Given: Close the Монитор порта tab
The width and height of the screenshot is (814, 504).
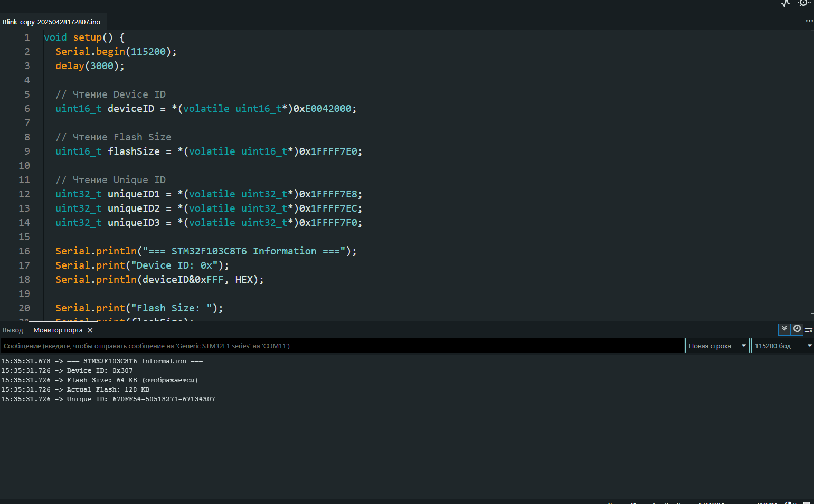Looking at the screenshot, I should tap(90, 330).
